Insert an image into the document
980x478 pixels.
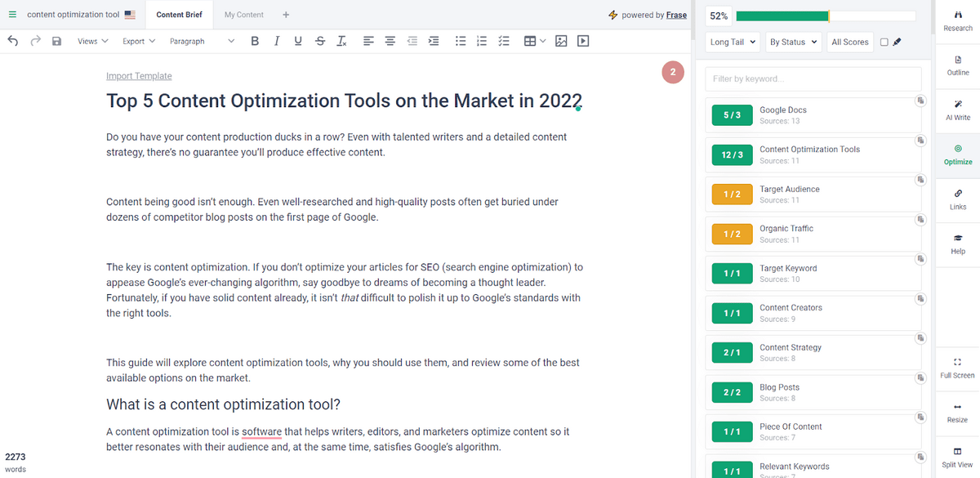(x=561, y=41)
